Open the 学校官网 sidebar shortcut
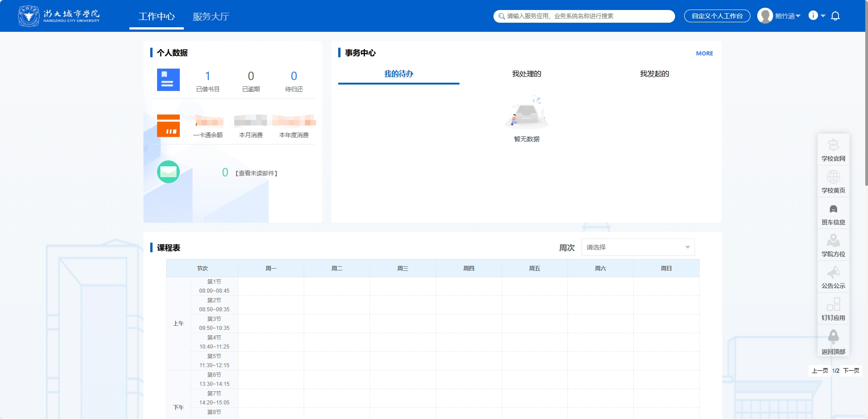This screenshot has height=419, width=868. 833,150
